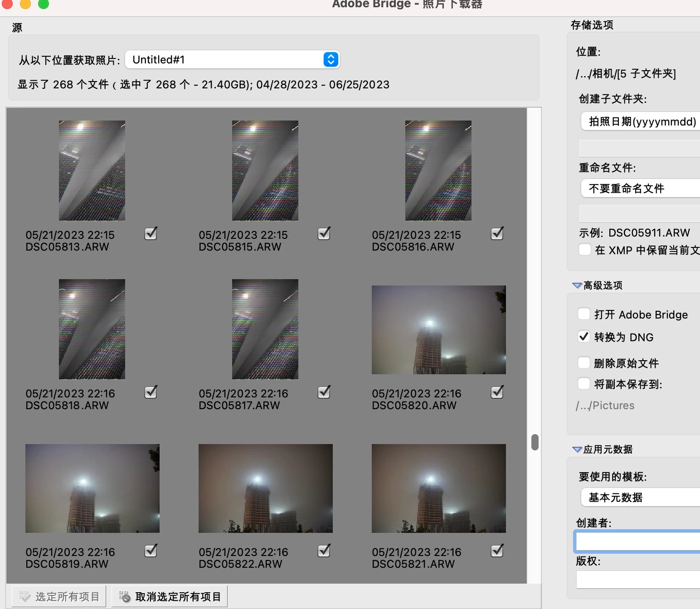Toggle checkbox for DSC05817.ARW
Image resolution: width=700 pixels, height=609 pixels.
coord(324,392)
